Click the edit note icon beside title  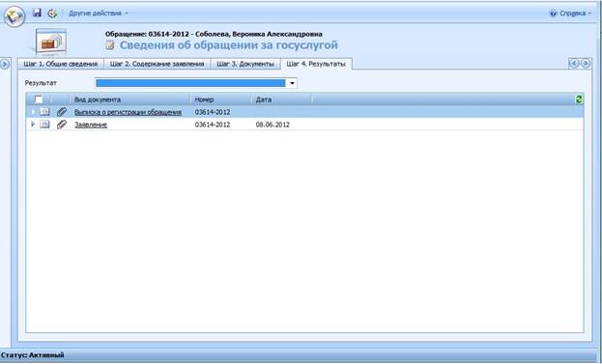click(110, 45)
